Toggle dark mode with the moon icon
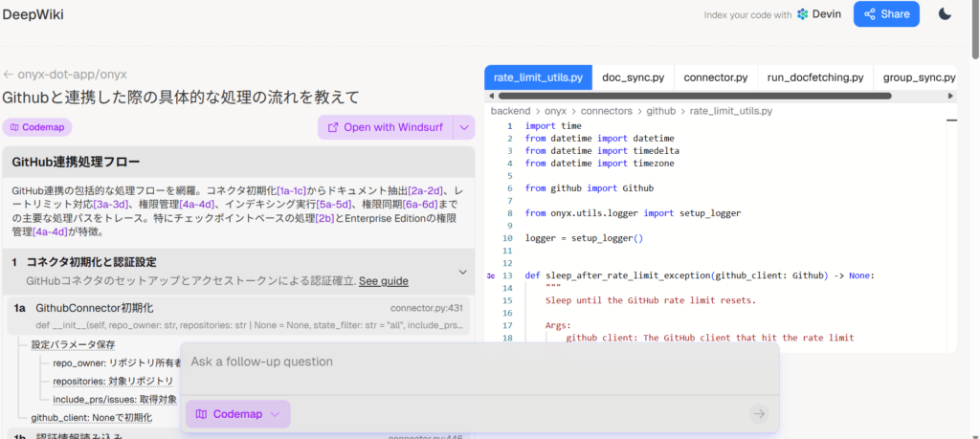 [945, 14]
